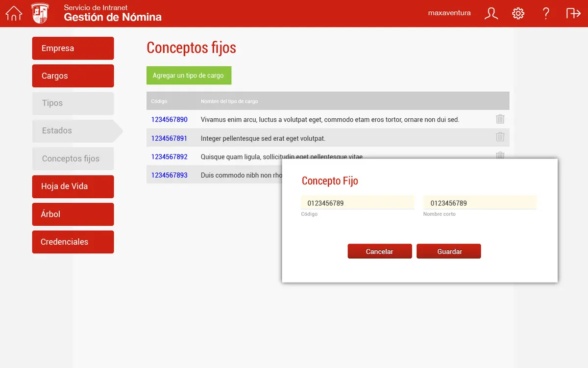
Task: Click the Cancelar button in dialog
Action: click(380, 251)
